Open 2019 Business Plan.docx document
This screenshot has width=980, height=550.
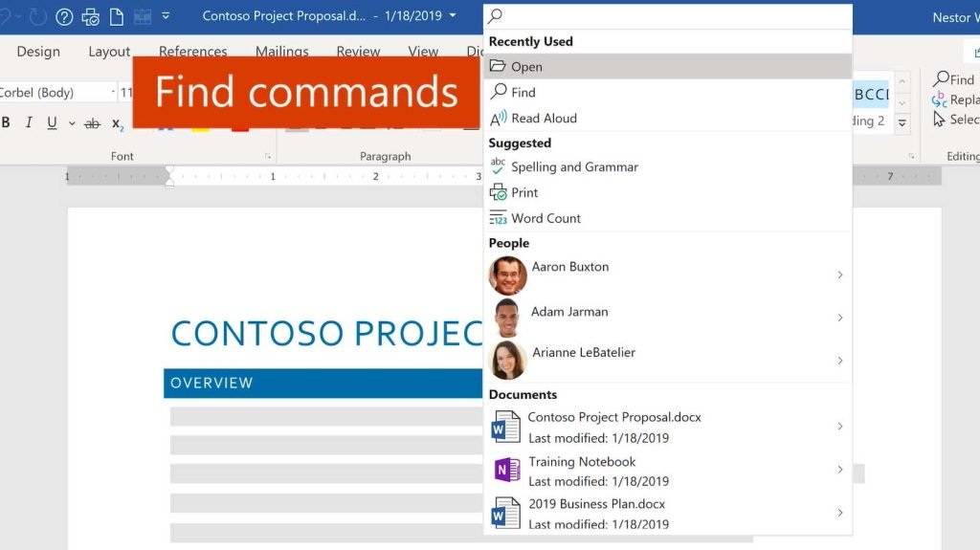click(667, 513)
